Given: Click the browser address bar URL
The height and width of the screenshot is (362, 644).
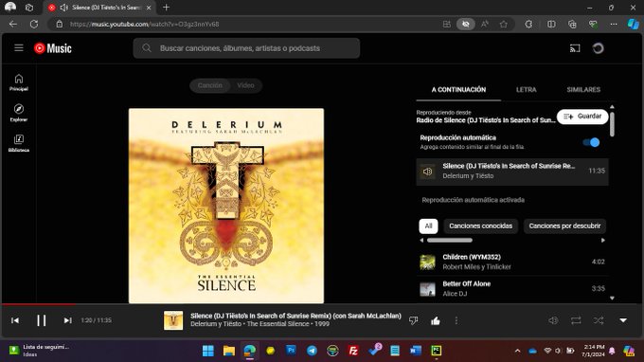Looking at the screenshot, I should pos(145,25).
